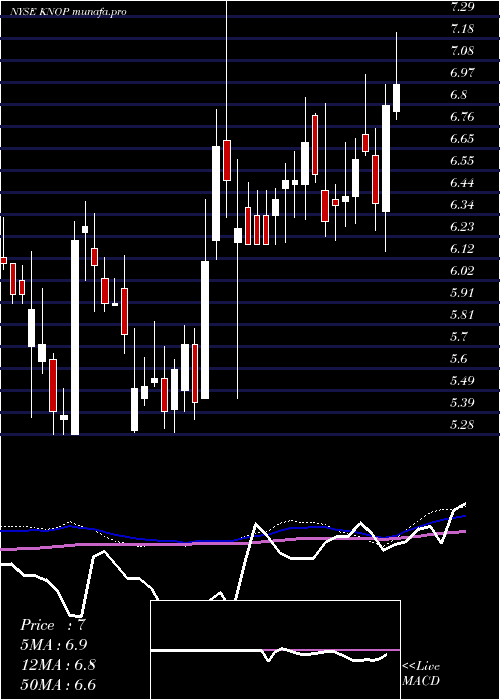The image size is (500, 700).
Task: Click the Price : 7 readout
Action: point(53,625)
